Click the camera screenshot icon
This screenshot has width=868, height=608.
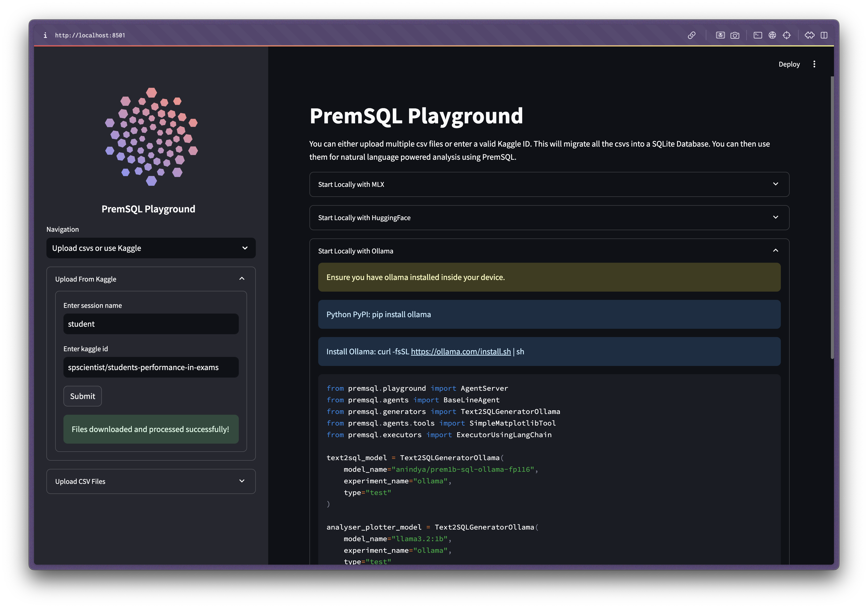click(x=734, y=35)
